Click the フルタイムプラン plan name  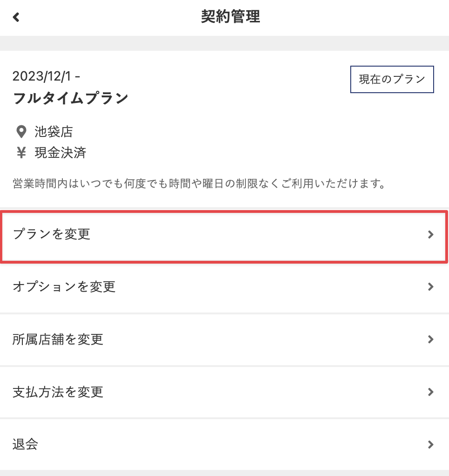pos(70,98)
